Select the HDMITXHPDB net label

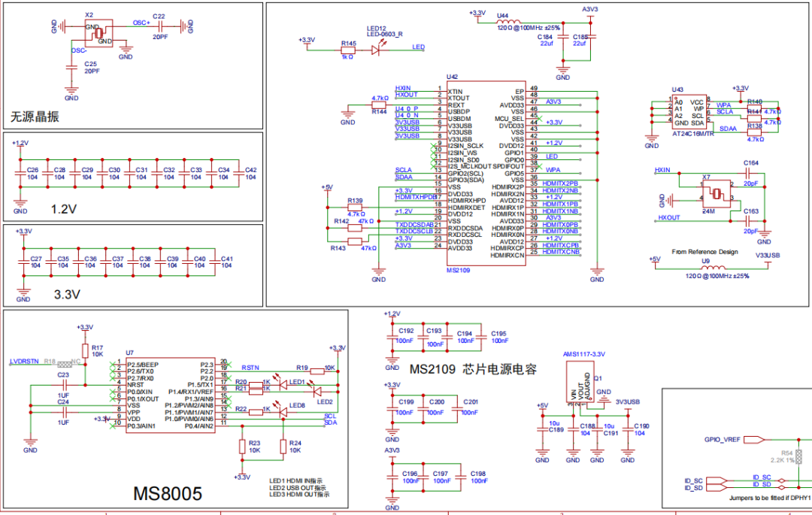pos(415,197)
